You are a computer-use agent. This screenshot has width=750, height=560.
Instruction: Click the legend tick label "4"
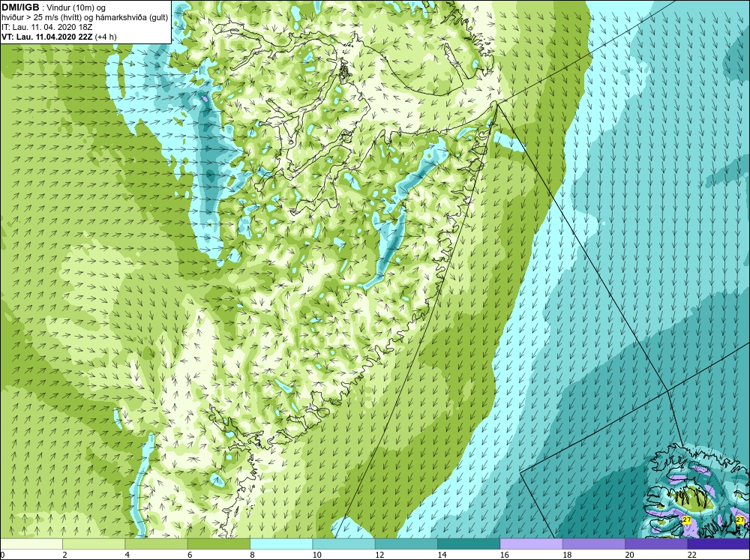pos(127,555)
